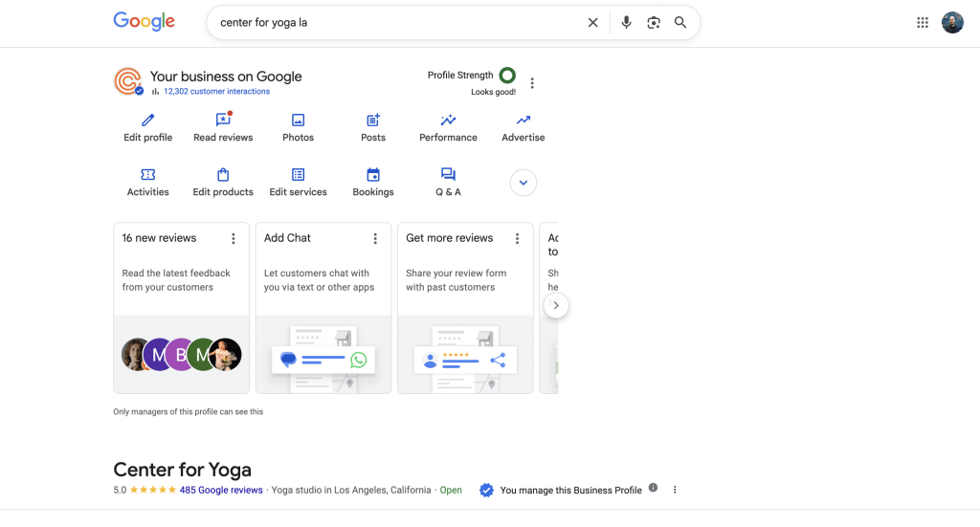Open the Bookings calendar icon
Screen dimensions: 980x527
(x=373, y=174)
